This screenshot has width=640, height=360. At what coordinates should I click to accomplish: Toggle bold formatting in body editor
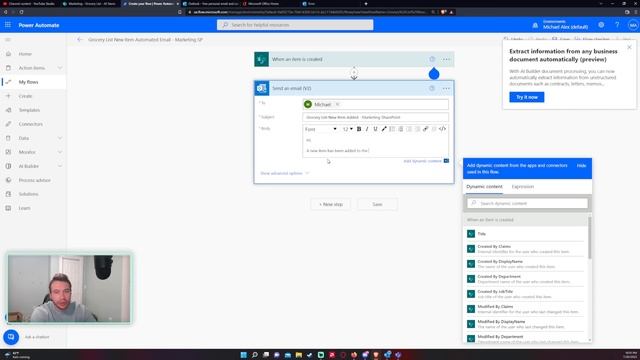coord(359,129)
